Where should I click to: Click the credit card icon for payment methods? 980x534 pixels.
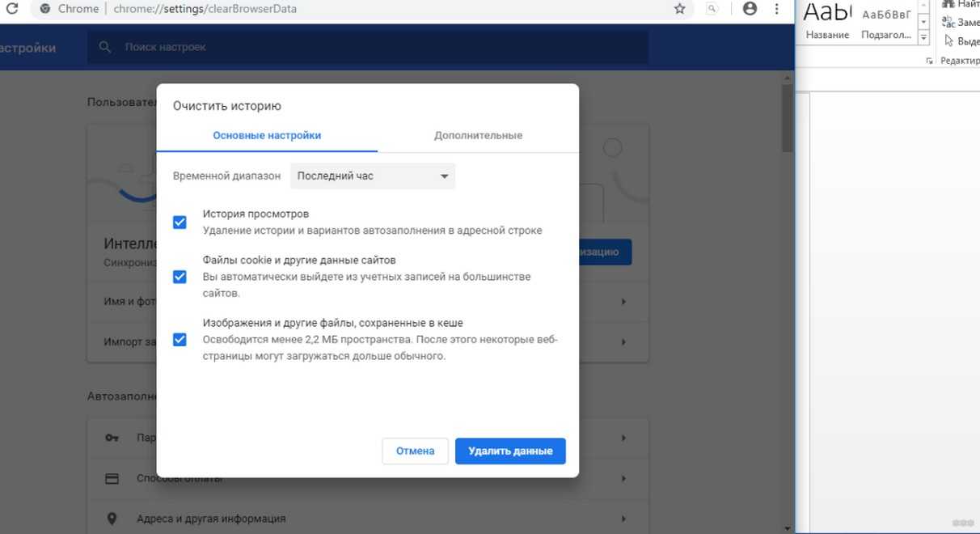tap(112, 478)
